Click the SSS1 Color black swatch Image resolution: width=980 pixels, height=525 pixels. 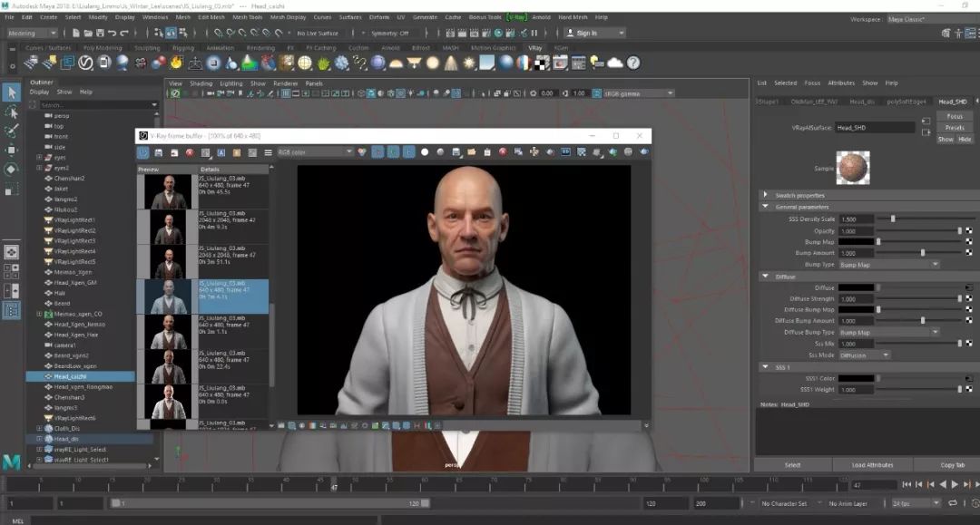(x=856, y=378)
